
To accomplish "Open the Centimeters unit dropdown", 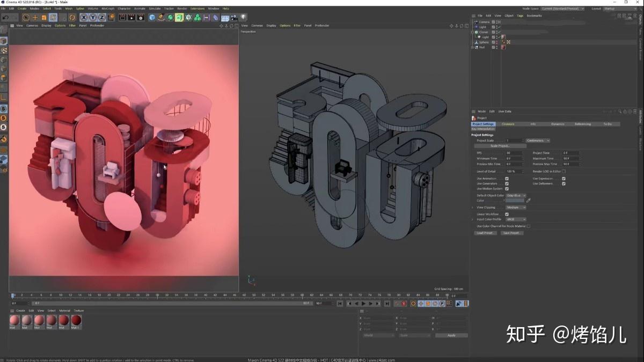I will pyautogui.click(x=537, y=141).
